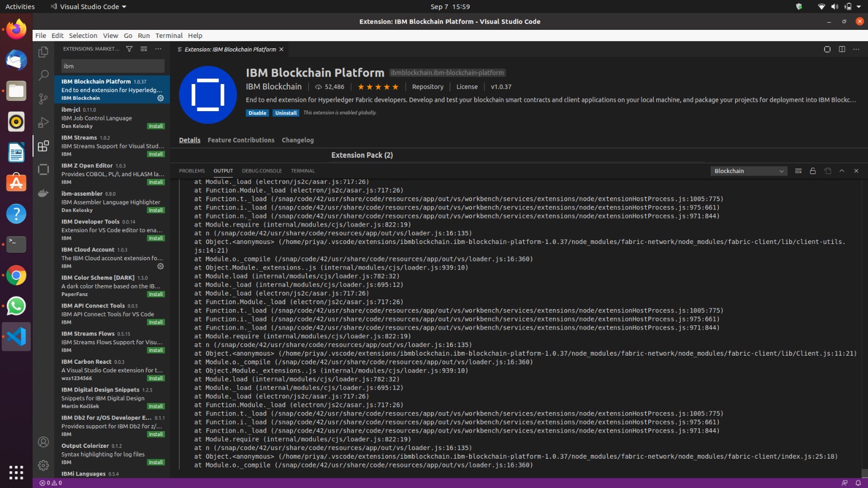Select the Extensions icon in Activity Bar
868x488 pixels.
point(43,146)
